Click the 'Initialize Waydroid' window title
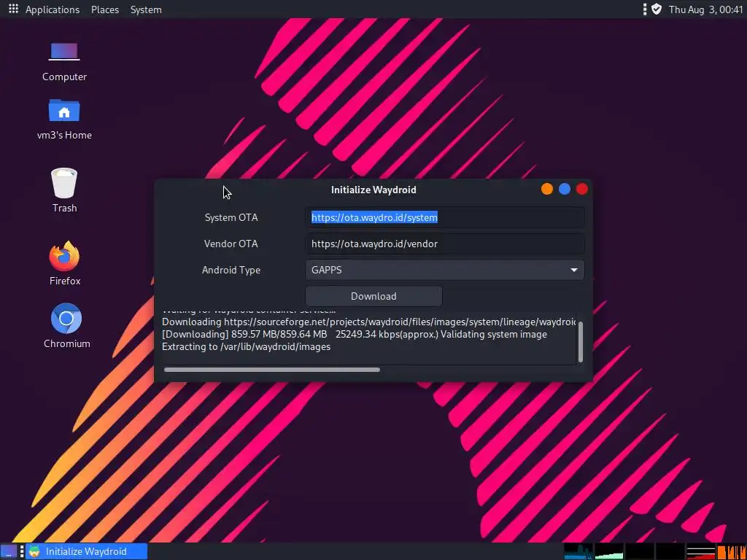Viewport: 747px width, 560px height. click(373, 190)
